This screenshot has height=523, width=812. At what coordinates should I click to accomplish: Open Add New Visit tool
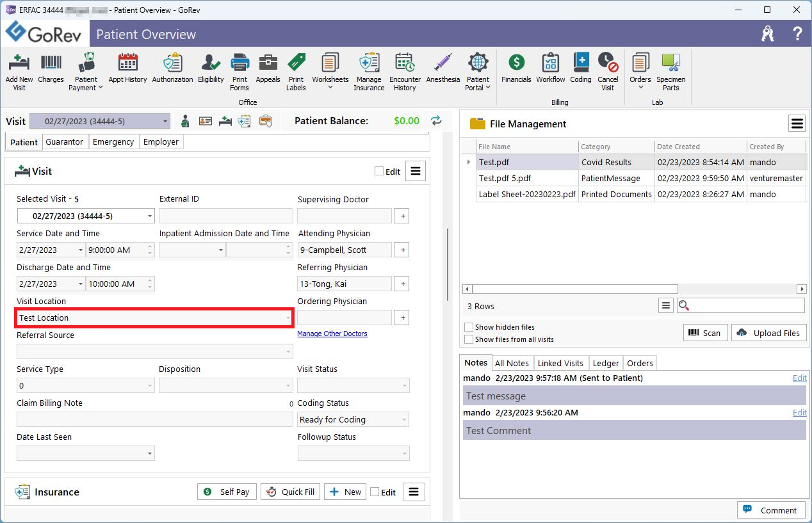tap(19, 72)
